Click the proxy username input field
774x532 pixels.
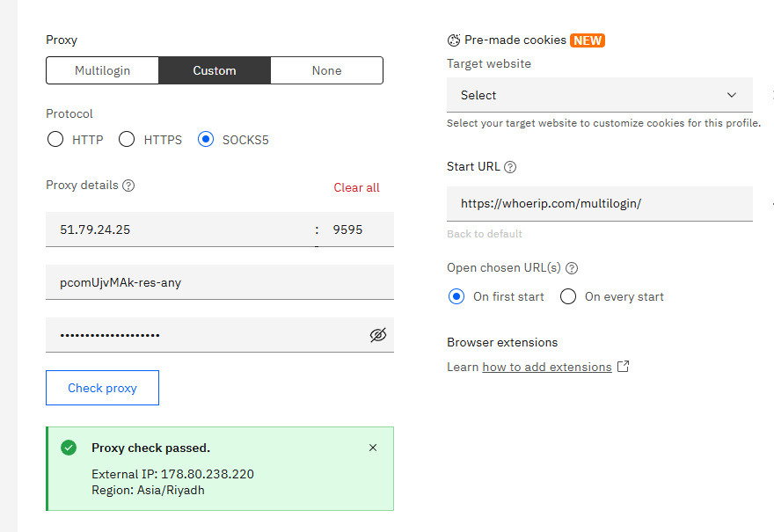219,282
